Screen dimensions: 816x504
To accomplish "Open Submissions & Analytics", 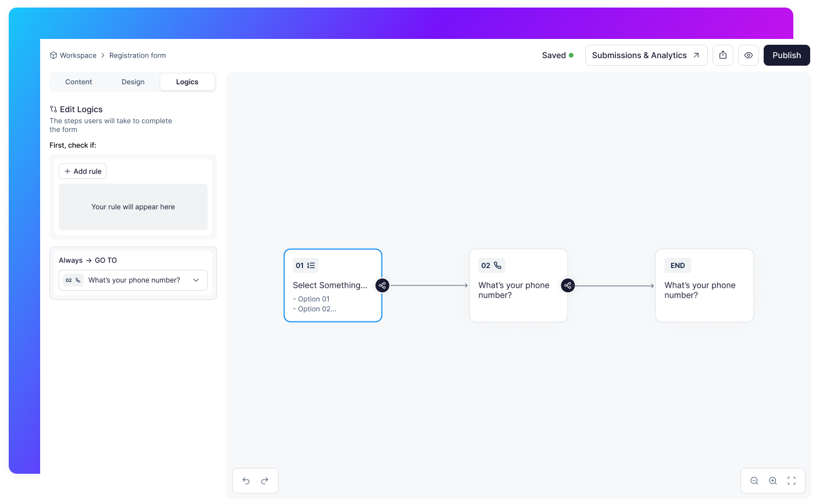I will point(646,55).
